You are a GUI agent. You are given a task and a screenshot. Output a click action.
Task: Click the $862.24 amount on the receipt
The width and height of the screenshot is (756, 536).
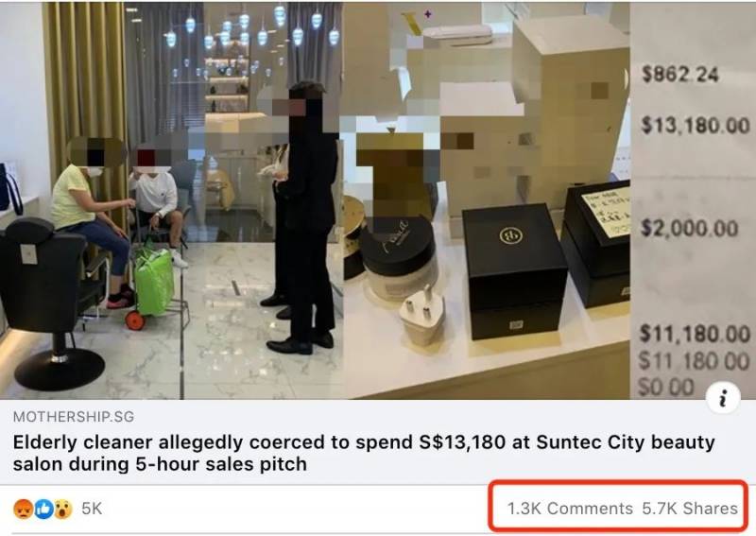click(x=679, y=75)
